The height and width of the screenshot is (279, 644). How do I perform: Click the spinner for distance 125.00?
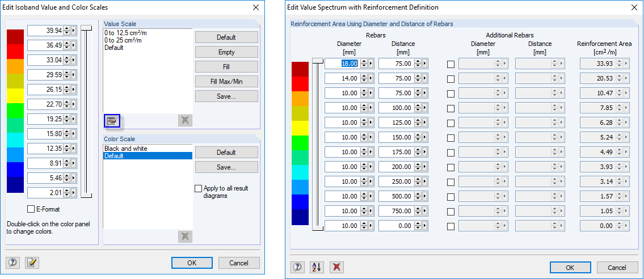(x=417, y=122)
